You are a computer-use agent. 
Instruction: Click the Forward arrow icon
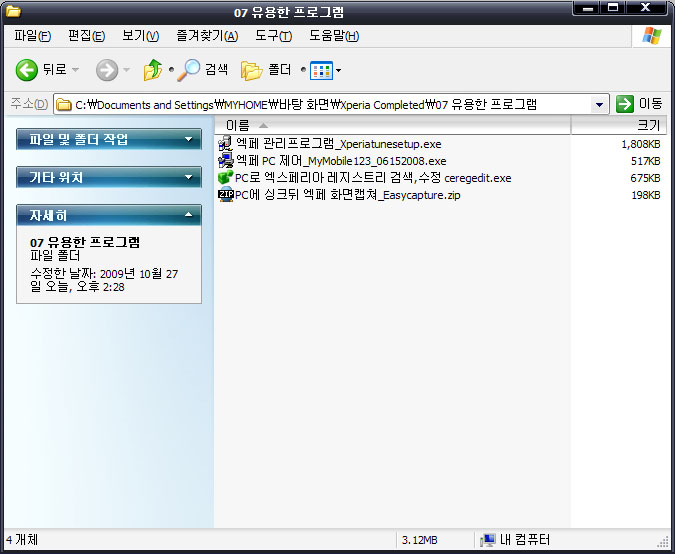(x=106, y=70)
